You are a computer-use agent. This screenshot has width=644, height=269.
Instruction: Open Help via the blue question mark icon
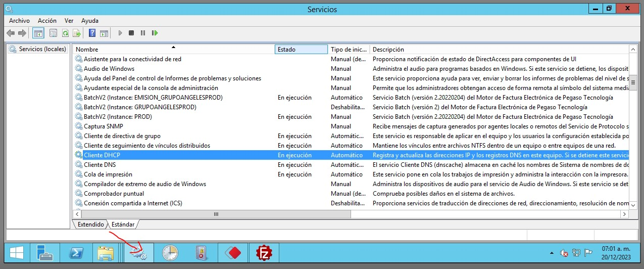(x=92, y=33)
